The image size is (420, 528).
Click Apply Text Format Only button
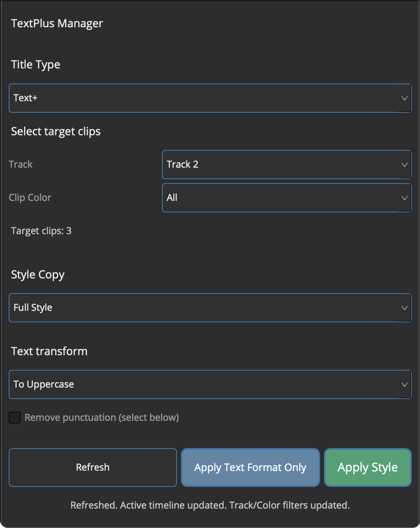[250, 467]
